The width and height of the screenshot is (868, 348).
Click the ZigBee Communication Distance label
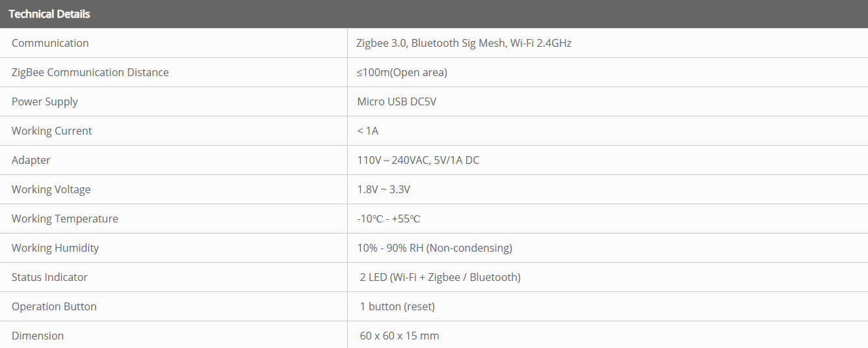tap(90, 72)
